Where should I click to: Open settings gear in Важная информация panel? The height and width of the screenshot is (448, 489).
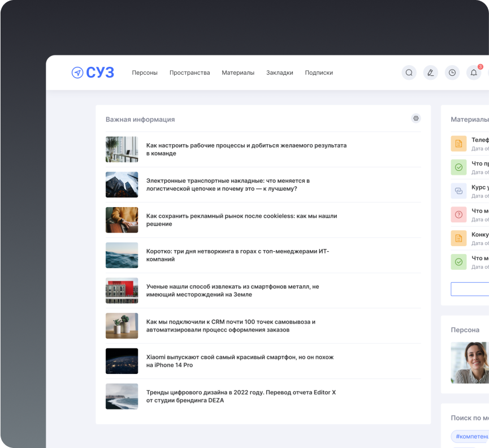coord(416,118)
